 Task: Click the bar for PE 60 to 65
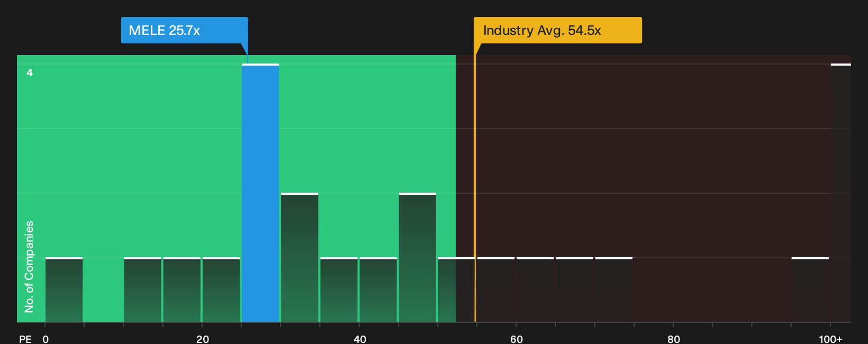(535, 289)
